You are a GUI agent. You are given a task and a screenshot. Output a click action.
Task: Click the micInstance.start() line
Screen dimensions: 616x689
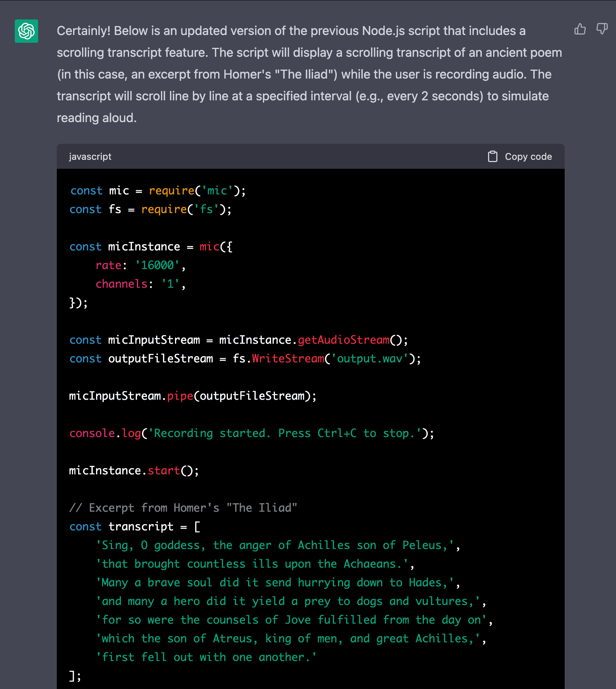(x=134, y=470)
